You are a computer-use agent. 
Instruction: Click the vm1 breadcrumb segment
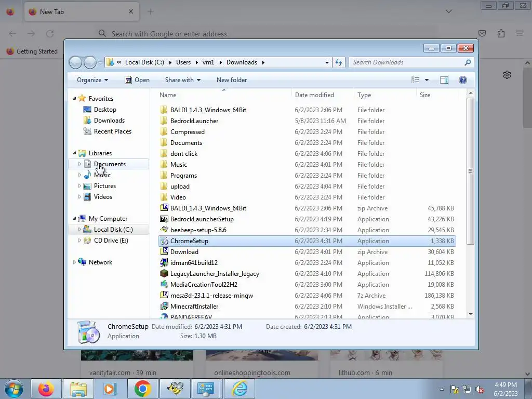208,62
